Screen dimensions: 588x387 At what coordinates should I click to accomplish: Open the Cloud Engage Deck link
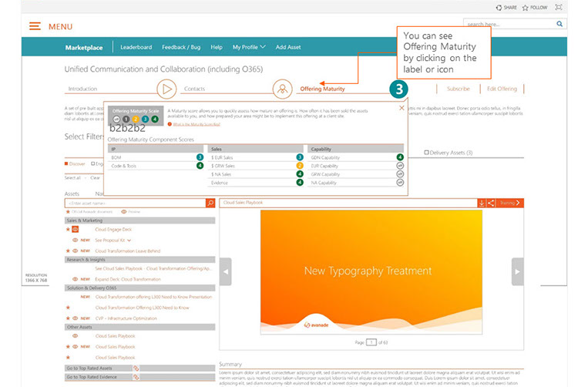[x=113, y=229]
